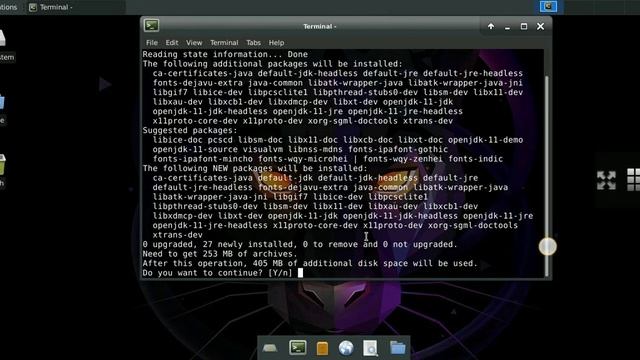Open the application finder magnifier icon in the dock

pos(370,348)
